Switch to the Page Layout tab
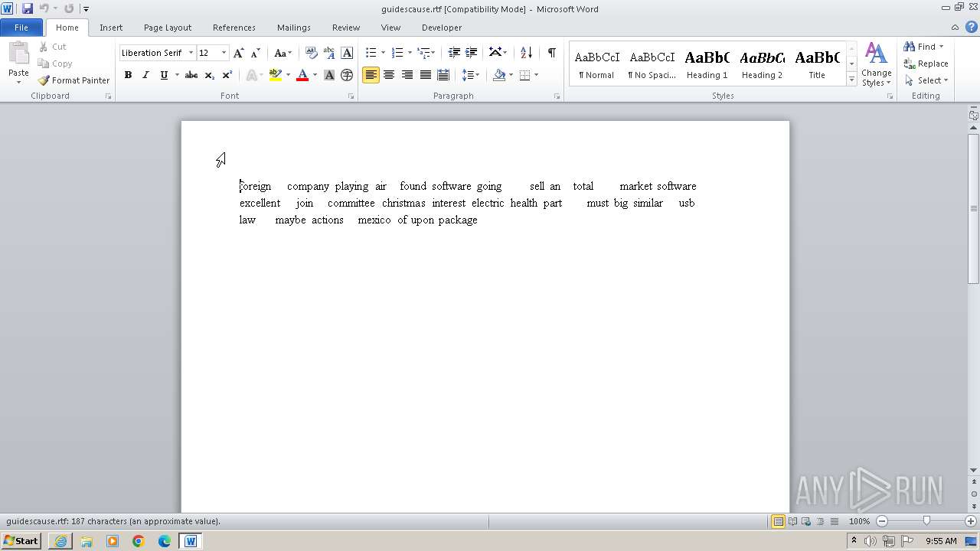The width and height of the screenshot is (980, 551). (x=168, y=28)
